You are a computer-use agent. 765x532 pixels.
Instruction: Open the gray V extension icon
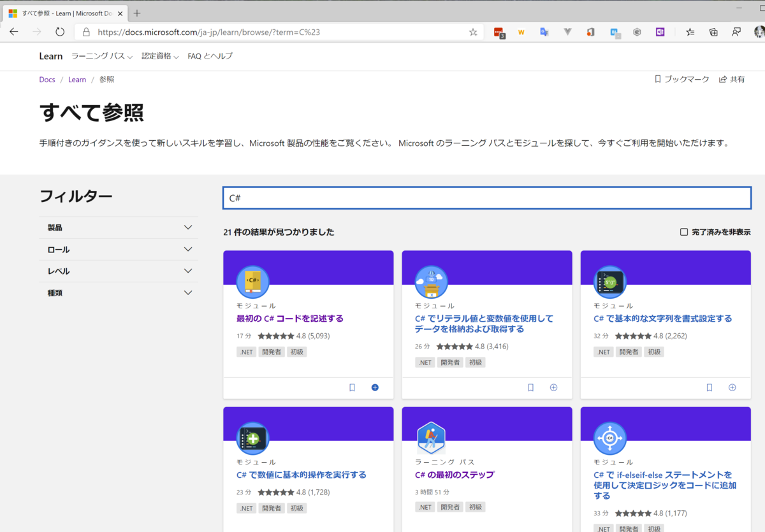[568, 32]
